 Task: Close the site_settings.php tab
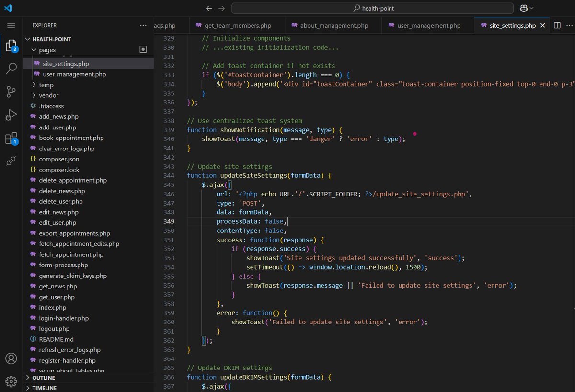coord(543,25)
